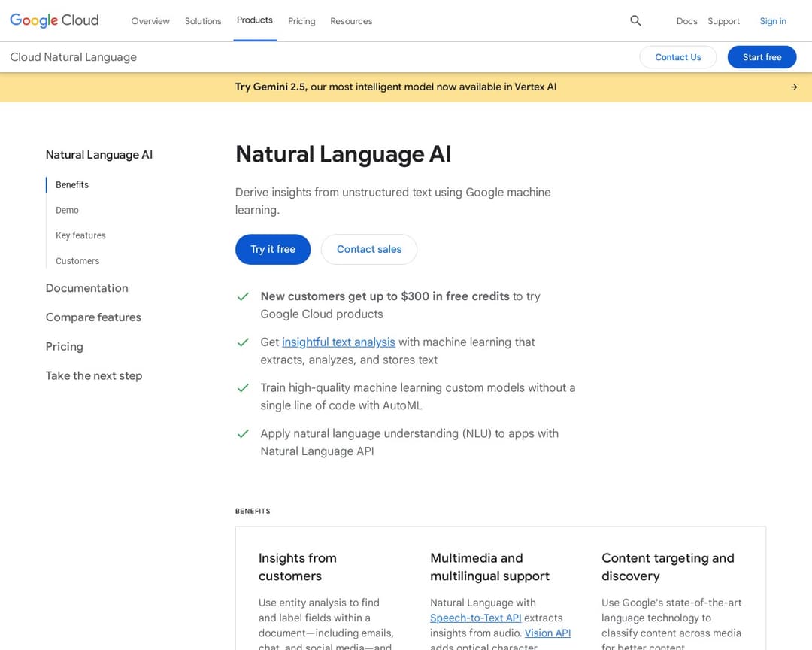The image size is (812, 650).
Task: Jump to Demo section in sidebar
Action: coord(68,210)
